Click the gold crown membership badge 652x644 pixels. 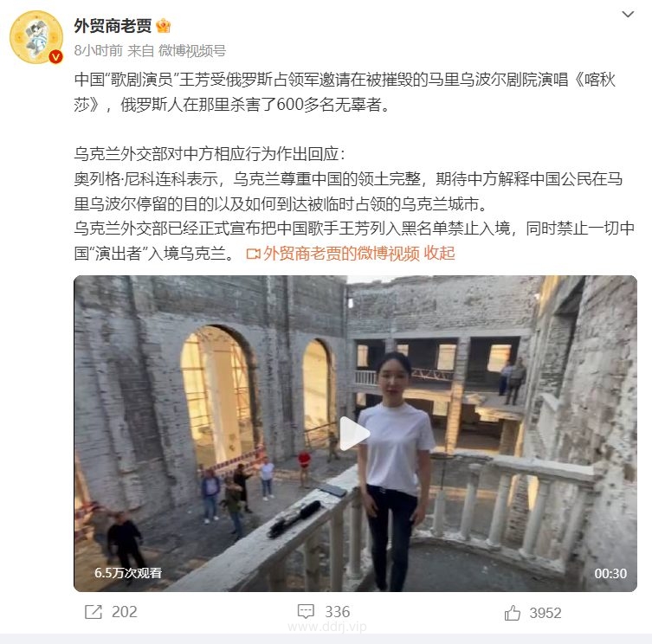click(x=163, y=26)
